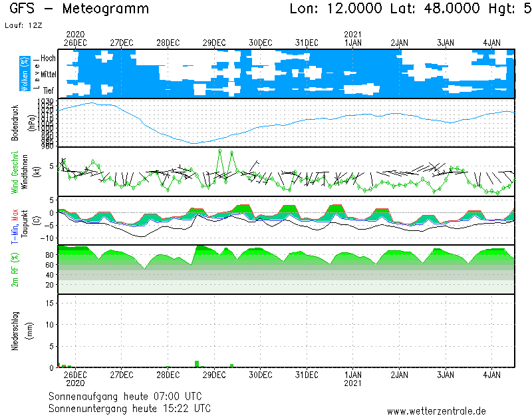532x416 pixels.
Task: Click the Windfahnen axis label
Action: (x=24, y=172)
